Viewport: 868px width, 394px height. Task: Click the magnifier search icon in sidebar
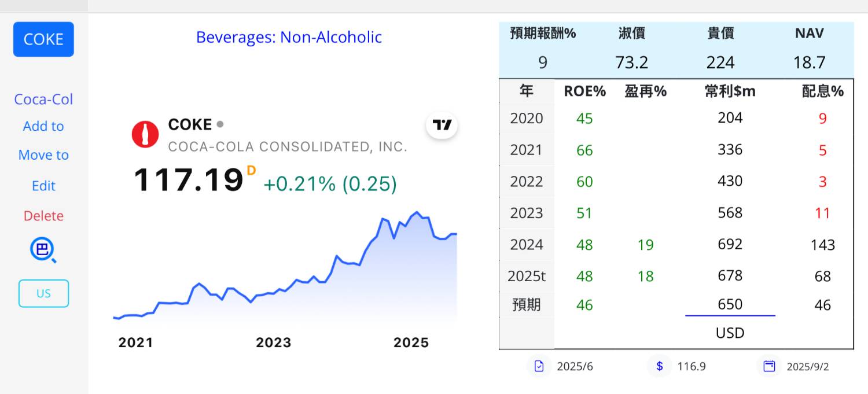pos(43,251)
